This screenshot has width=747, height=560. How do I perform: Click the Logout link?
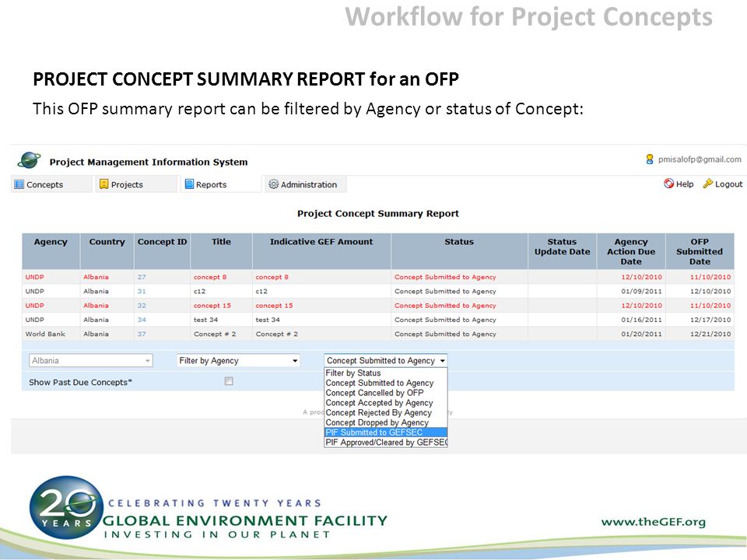click(x=728, y=184)
